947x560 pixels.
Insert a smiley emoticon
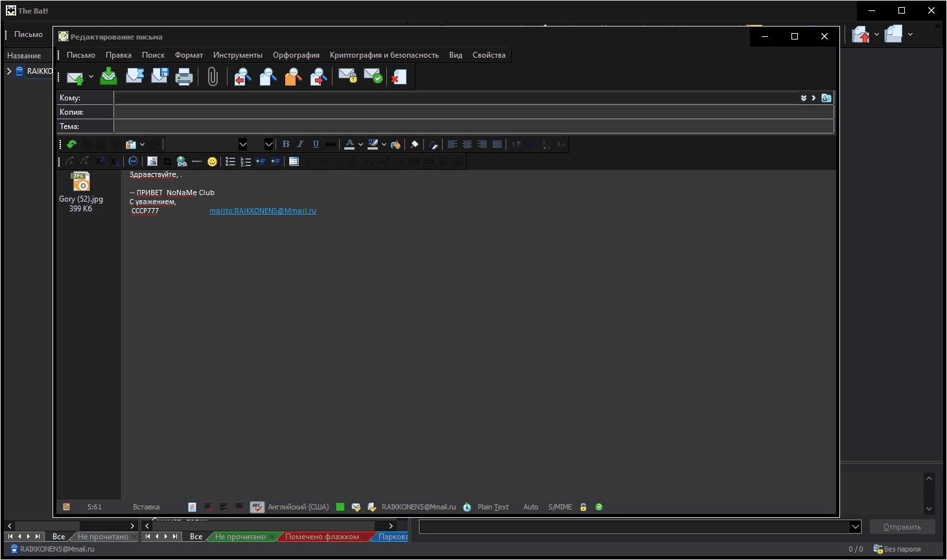[212, 161]
